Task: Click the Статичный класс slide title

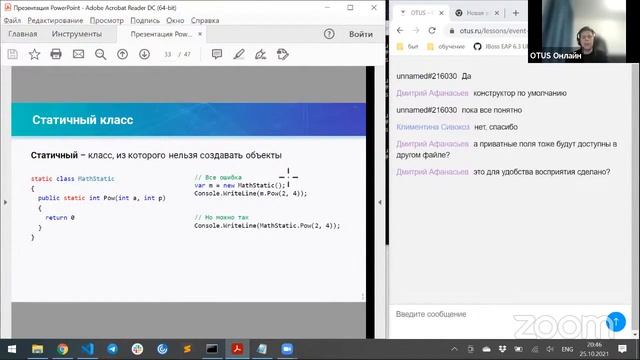Action: coord(82,120)
